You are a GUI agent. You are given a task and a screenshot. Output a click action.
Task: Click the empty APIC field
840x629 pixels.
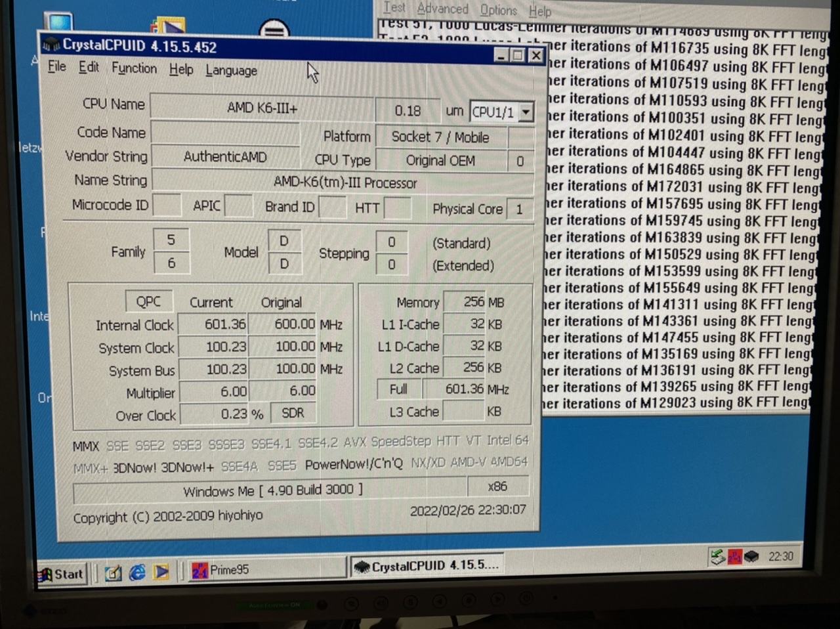(238, 206)
